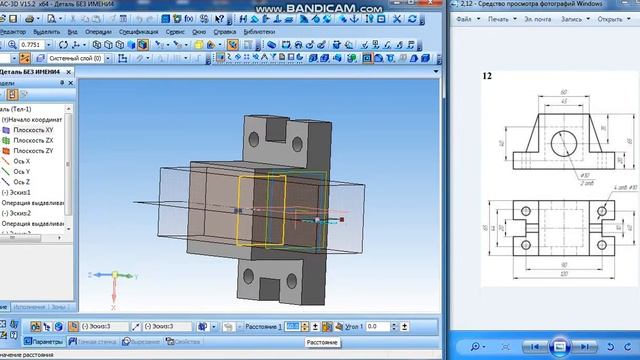Pin the model tree panel
This screenshot has width=640, height=360.
pos(62,82)
